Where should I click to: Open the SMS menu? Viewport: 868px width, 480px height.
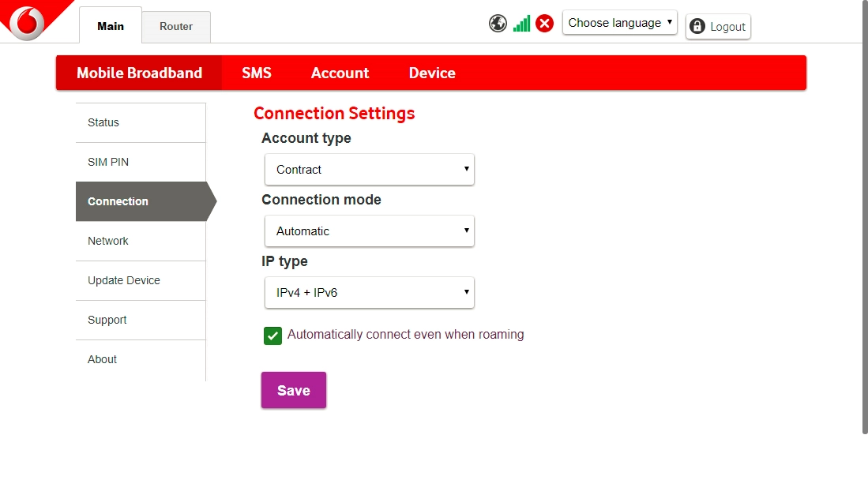(x=257, y=73)
